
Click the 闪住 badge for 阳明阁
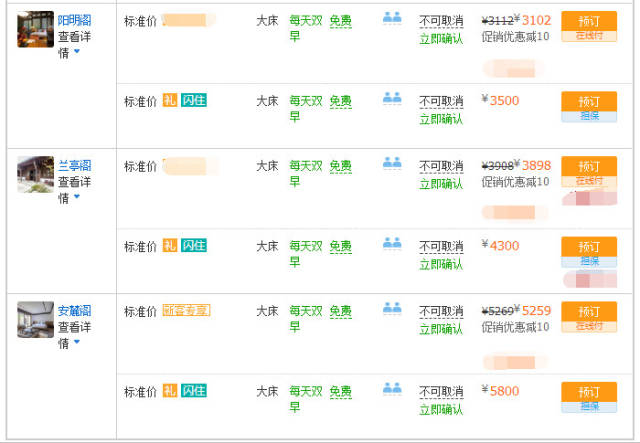pos(194,101)
